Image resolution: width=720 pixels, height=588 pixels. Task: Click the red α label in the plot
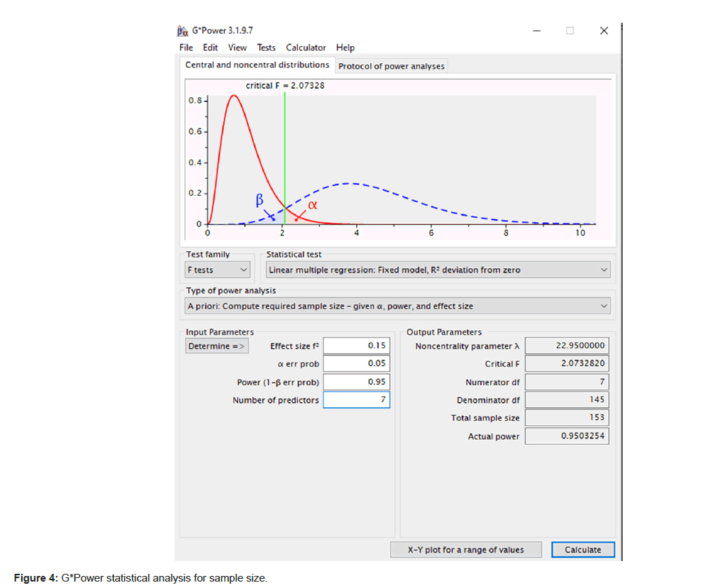313,205
